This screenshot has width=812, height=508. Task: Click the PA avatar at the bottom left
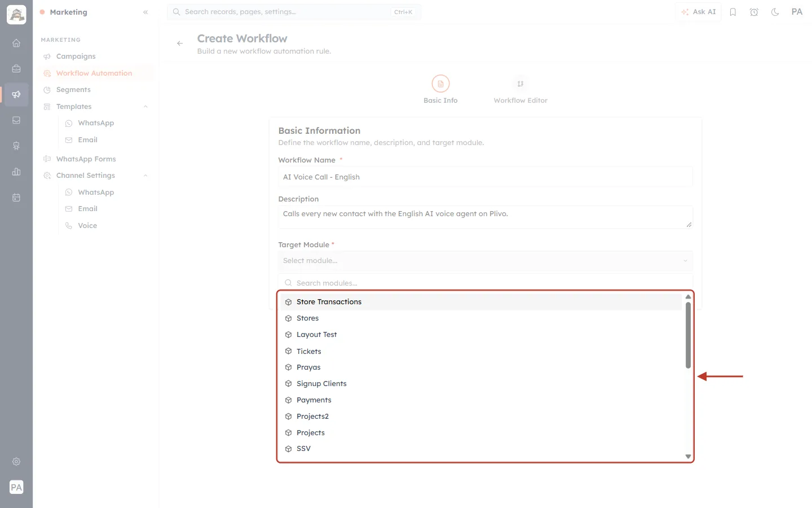coord(16,487)
